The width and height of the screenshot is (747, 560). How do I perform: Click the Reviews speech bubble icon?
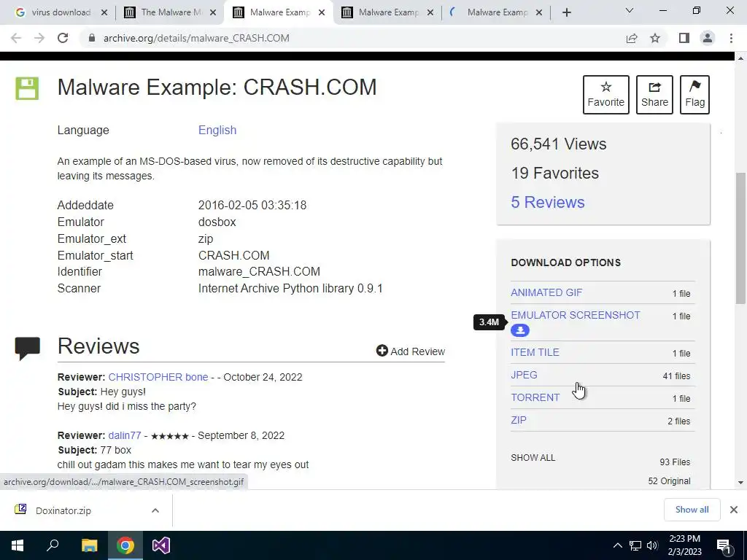pos(27,349)
